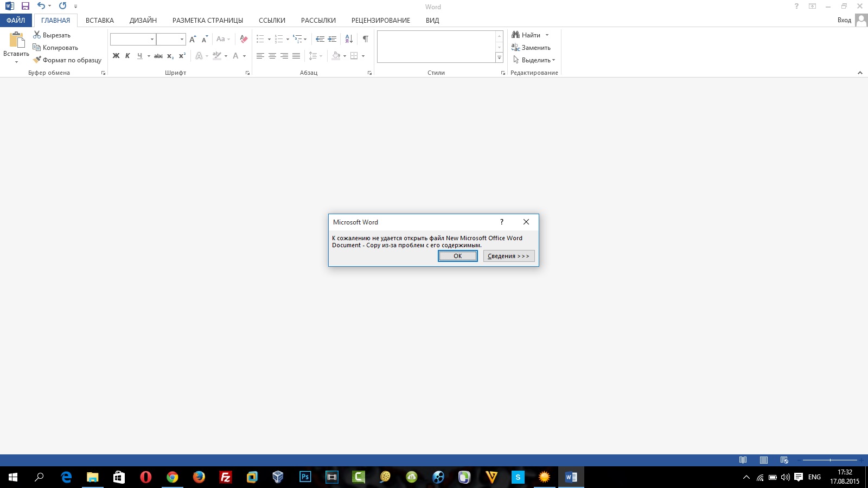Image resolution: width=868 pixels, height=488 pixels.
Task: Open the ВСТАВКА ribbon tab
Action: pyautogui.click(x=100, y=21)
